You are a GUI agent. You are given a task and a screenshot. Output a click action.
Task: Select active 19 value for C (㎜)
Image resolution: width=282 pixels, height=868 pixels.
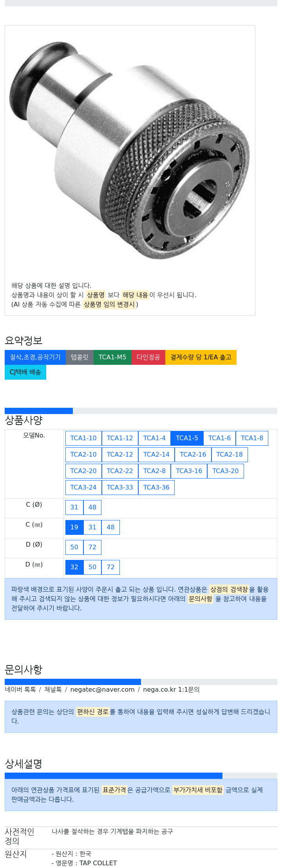pyautogui.click(x=74, y=527)
